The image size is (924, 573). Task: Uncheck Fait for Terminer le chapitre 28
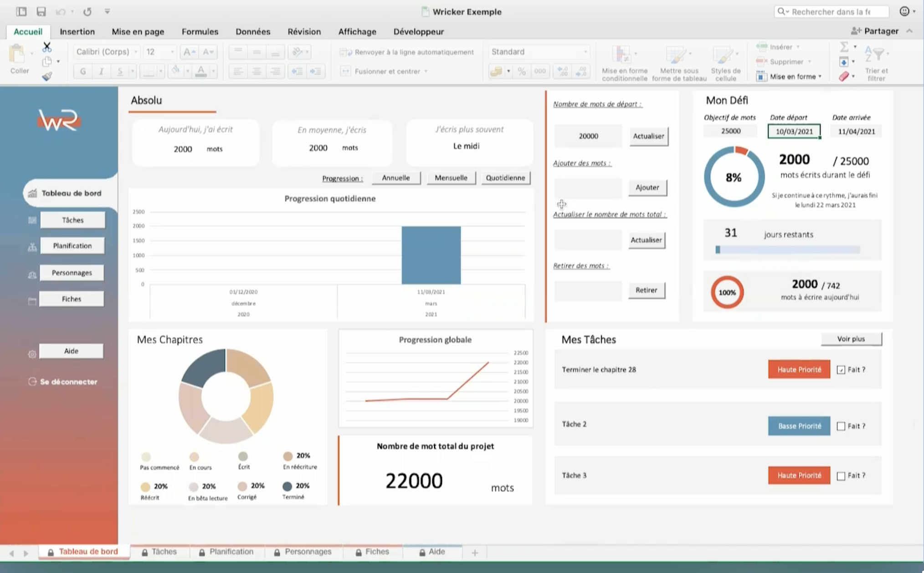(841, 370)
